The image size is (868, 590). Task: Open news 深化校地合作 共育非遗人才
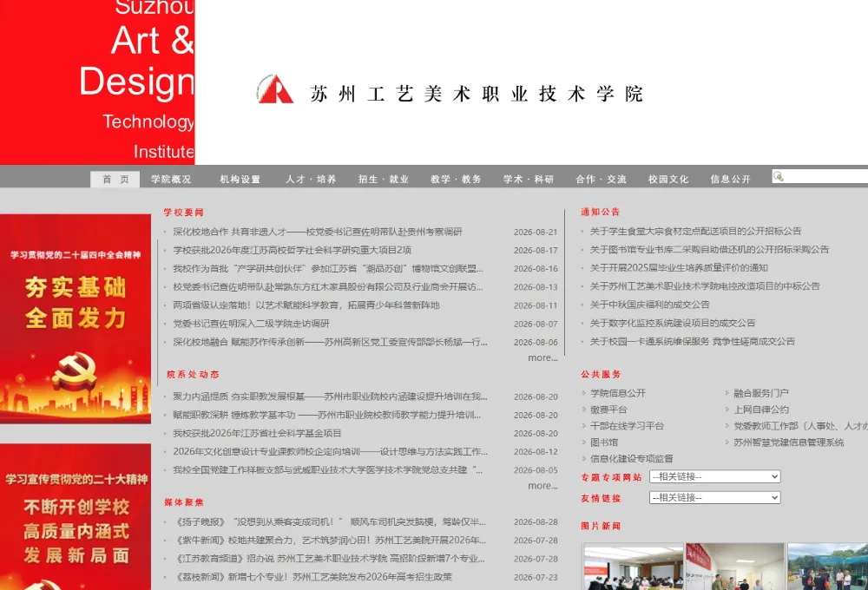tap(317, 232)
